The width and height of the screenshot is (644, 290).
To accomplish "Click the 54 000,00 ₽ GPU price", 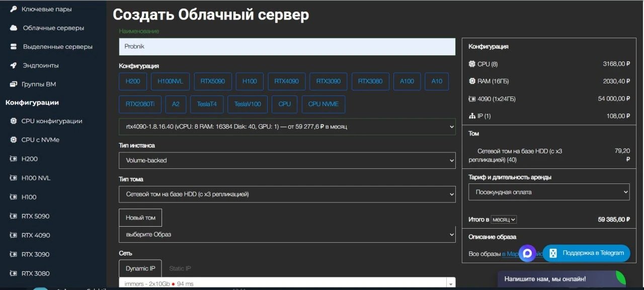I will tap(614, 99).
